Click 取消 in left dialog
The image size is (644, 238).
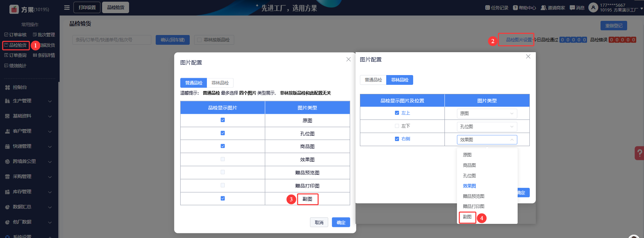[319, 223]
